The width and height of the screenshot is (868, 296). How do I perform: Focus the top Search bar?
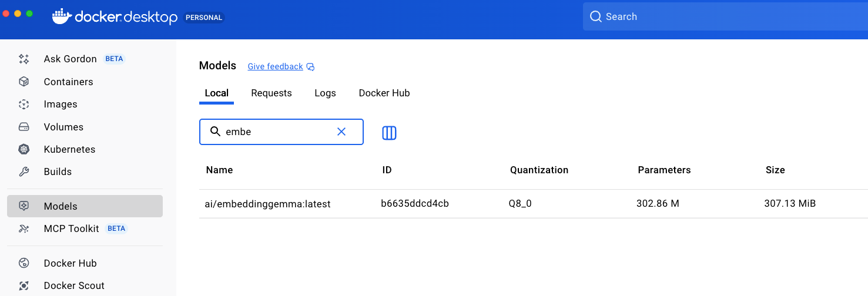[x=723, y=16]
